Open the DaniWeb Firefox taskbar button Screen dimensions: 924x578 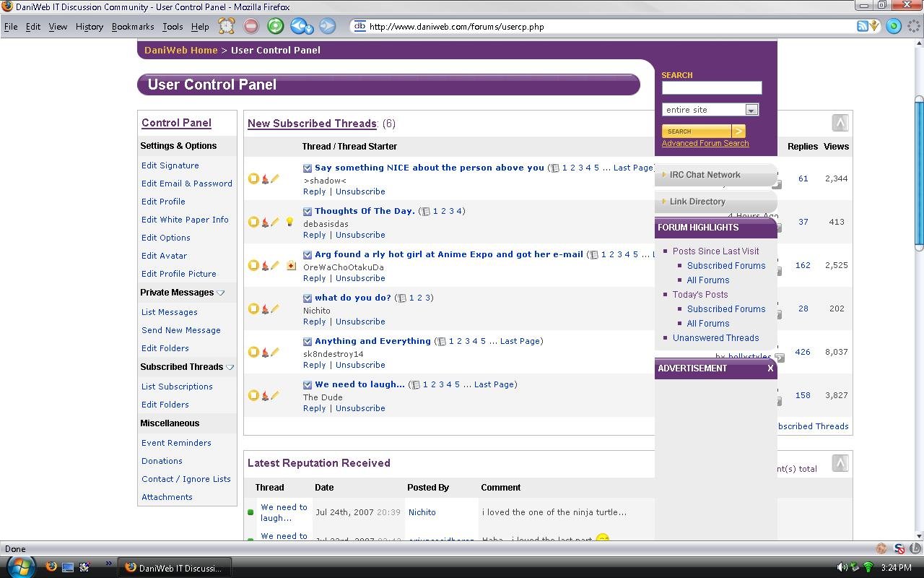click(x=175, y=567)
